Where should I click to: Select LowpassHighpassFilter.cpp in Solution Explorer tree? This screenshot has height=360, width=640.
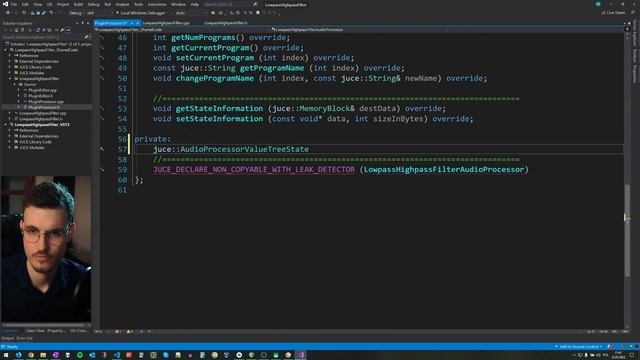[x=42, y=113]
